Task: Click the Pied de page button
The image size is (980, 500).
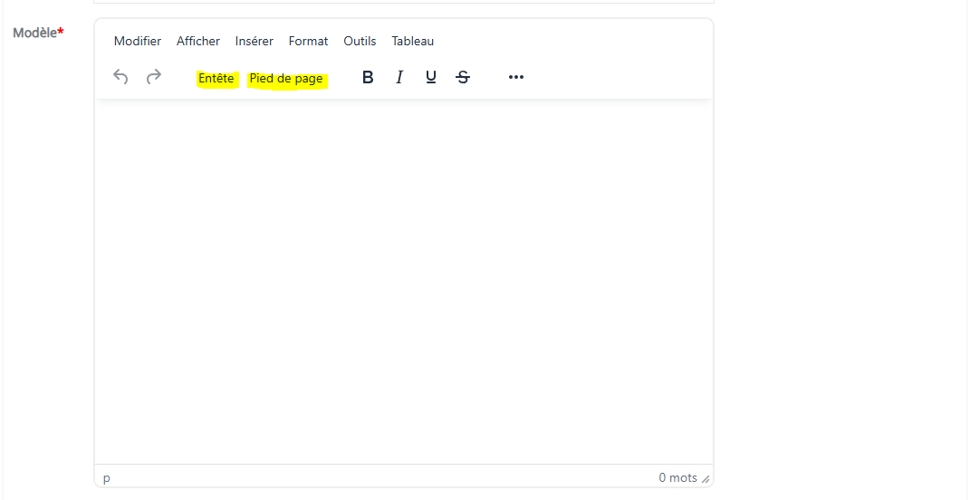Action: (x=286, y=79)
